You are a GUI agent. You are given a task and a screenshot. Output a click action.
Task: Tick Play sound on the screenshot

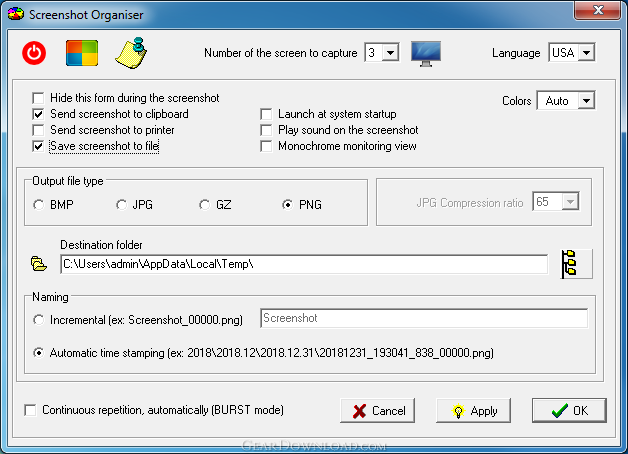[267, 130]
